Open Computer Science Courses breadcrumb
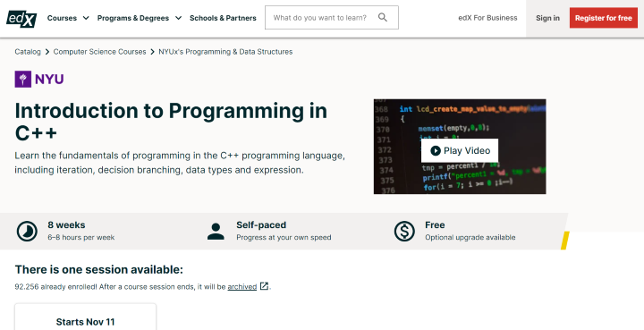This screenshot has height=330, width=644. click(x=100, y=52)
